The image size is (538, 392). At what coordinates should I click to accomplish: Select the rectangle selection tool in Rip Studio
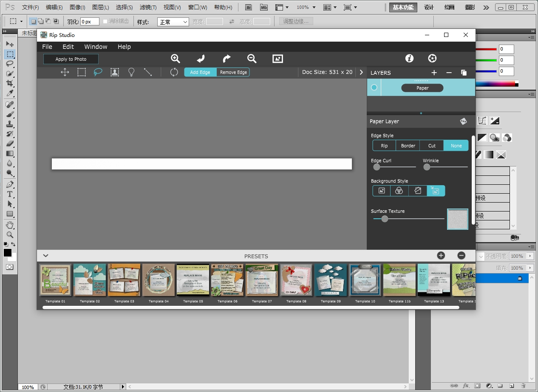82,72
